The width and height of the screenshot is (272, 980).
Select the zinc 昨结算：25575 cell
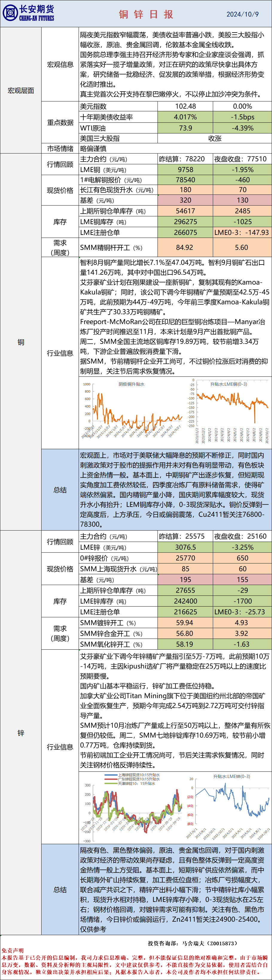point(185,537)
